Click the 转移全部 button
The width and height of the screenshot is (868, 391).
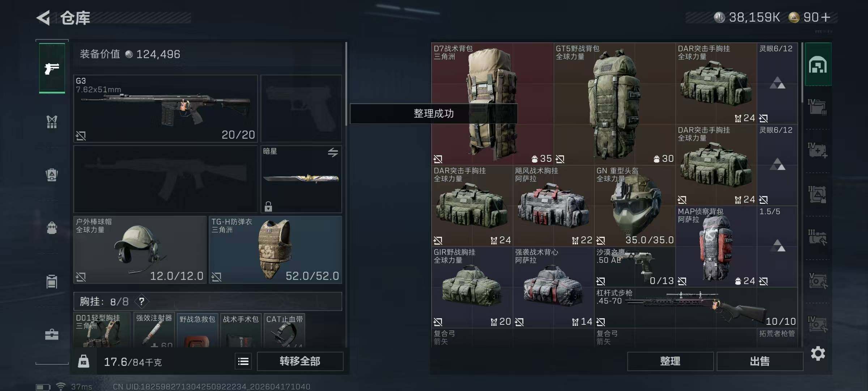(x=300, y=361)
